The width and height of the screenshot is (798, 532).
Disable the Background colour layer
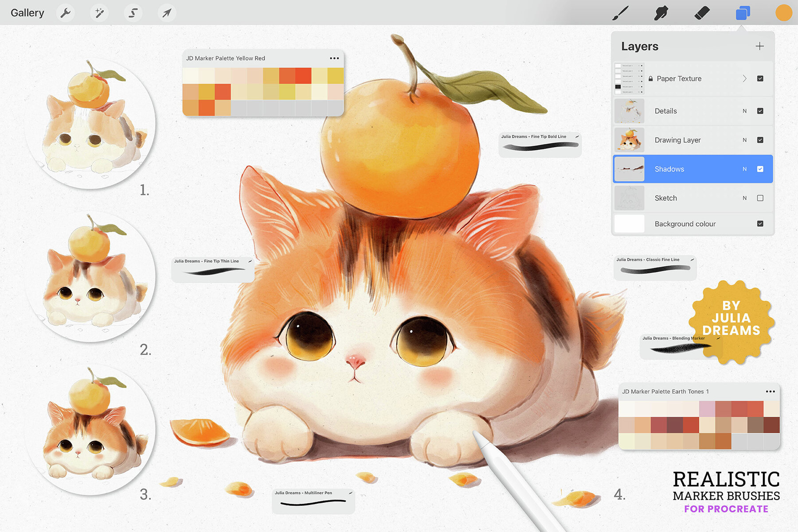pos(760,224)
